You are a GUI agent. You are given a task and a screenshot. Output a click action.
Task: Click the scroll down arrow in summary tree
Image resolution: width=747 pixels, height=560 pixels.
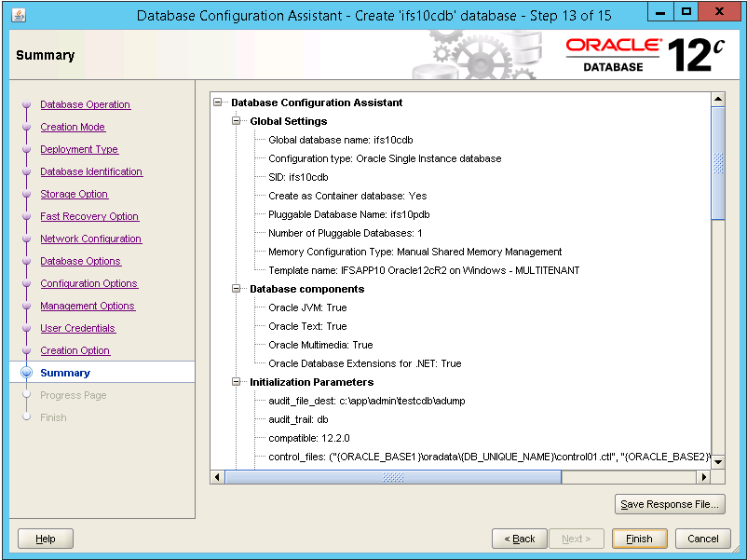(x=718, y=462)
